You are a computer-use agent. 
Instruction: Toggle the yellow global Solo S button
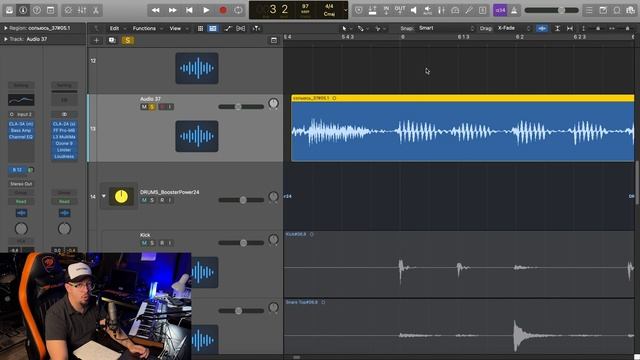click(x=128, y=40)
